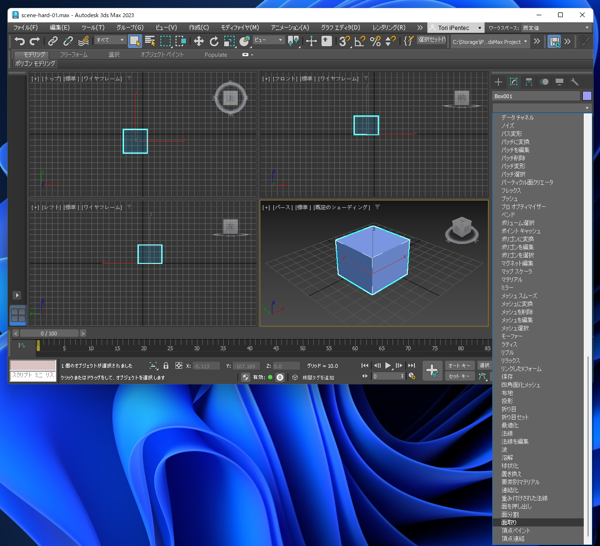Click the Redo arrow in the toolbar
This screenshot has width=600, height=546.
(x=35, y=41)
